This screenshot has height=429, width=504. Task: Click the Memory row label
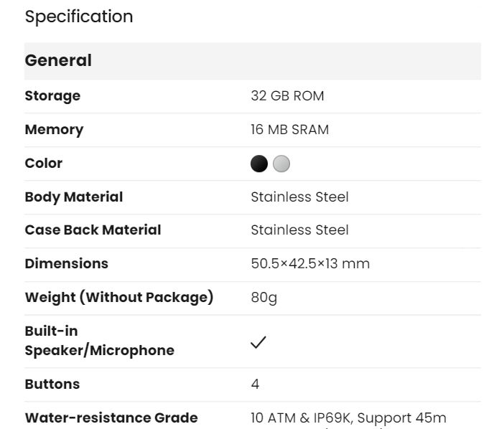coord(54,130)
